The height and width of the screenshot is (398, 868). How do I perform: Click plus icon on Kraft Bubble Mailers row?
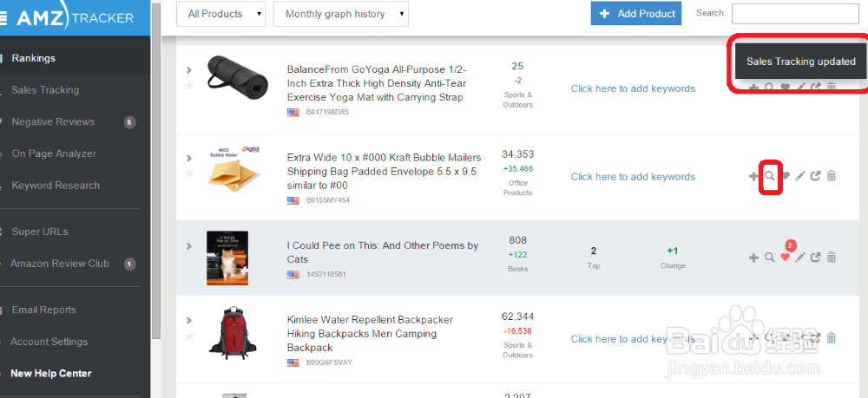click(753, 176)
